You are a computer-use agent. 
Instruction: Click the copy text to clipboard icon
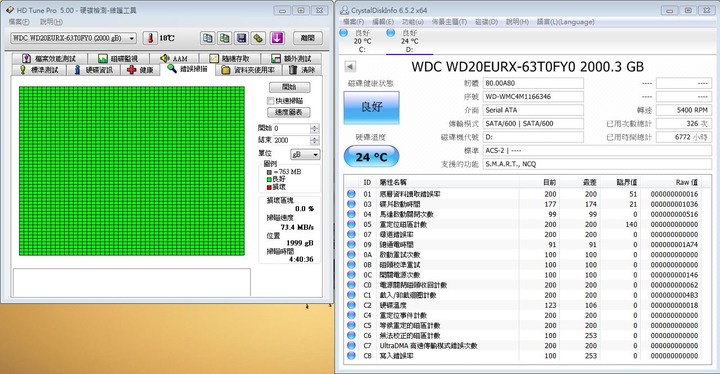tap(208, 38)
